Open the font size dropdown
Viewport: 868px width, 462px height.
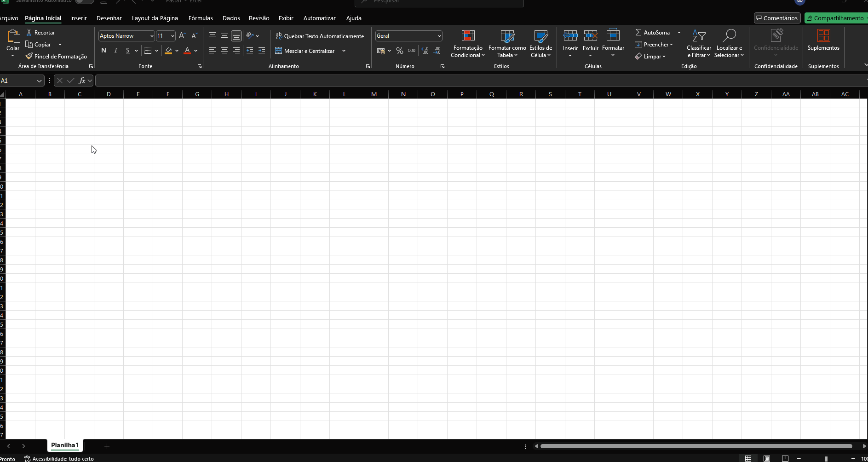pyautogui.click(x=172, y=36)
